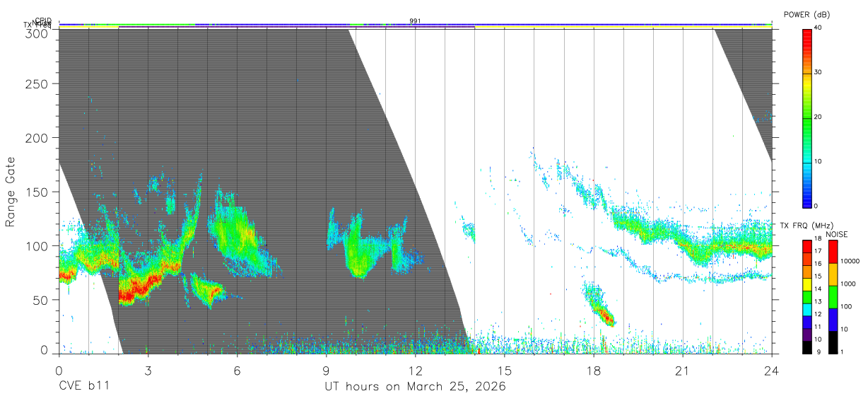Click the 'CVE b11' radar beam label
This screenshot has width=868, height=401.
pyautogui.click(x=83, y=386)
